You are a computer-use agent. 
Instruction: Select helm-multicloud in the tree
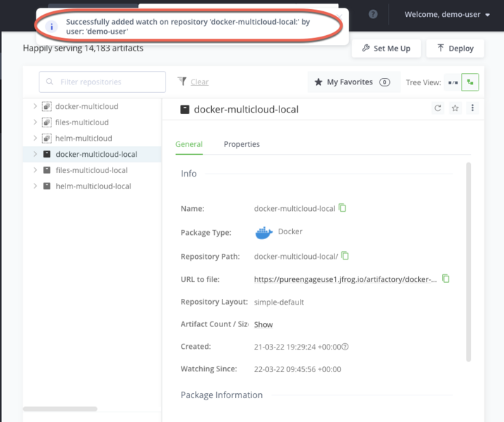tap(84, 139)
